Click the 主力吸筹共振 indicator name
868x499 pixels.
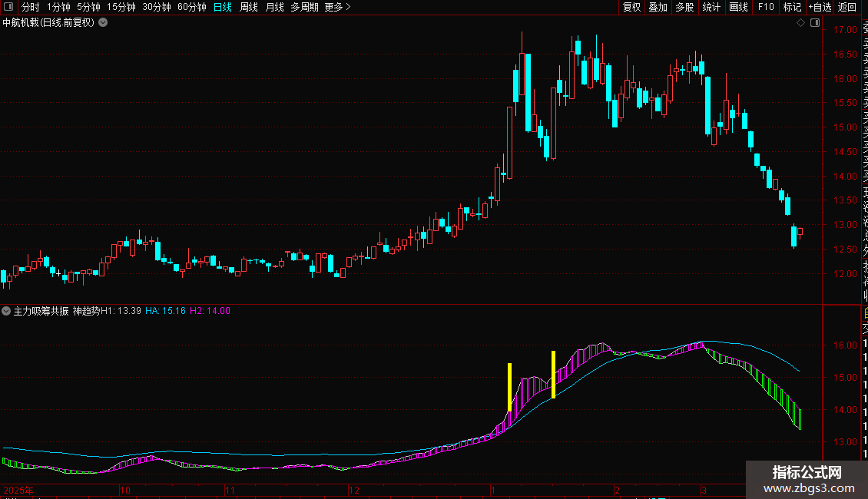pos(41,311)
